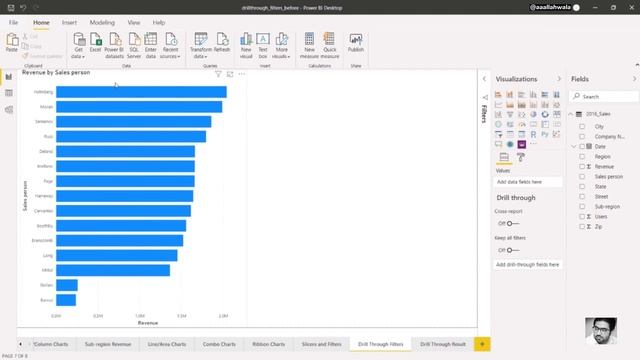
Task: Expand the Date hierarchy field
Action: pos(573,147)
